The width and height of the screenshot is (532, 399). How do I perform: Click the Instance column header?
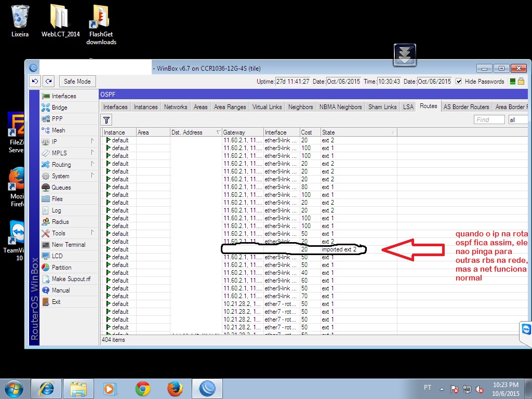[x=119, y=132]
